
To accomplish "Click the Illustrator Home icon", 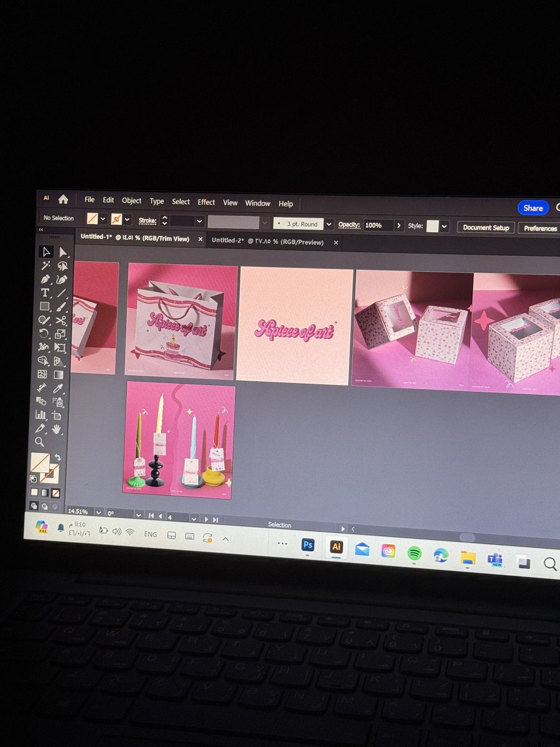I will click(x=63, y=199).
